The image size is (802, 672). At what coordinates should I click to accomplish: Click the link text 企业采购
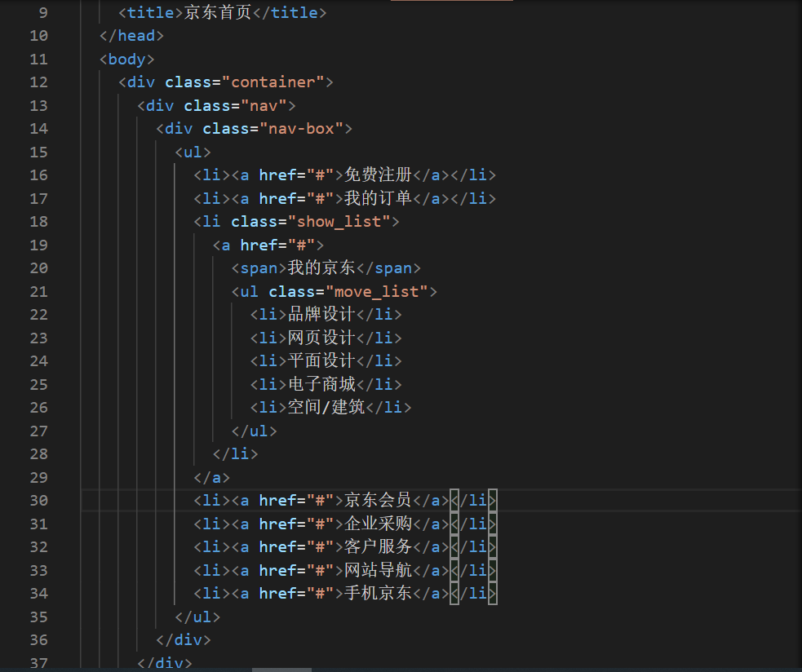point(378,524)
